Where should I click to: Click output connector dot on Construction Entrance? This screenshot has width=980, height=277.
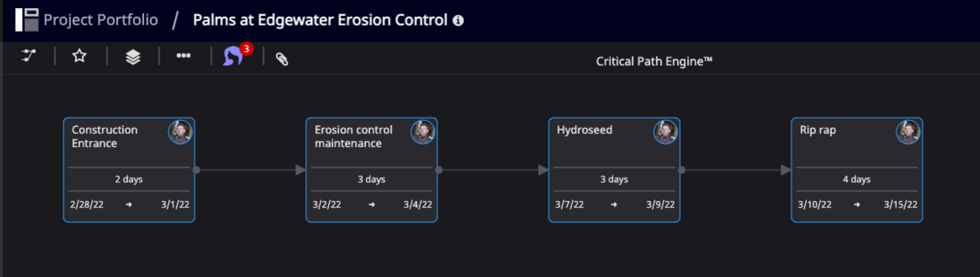coord(197,170)
